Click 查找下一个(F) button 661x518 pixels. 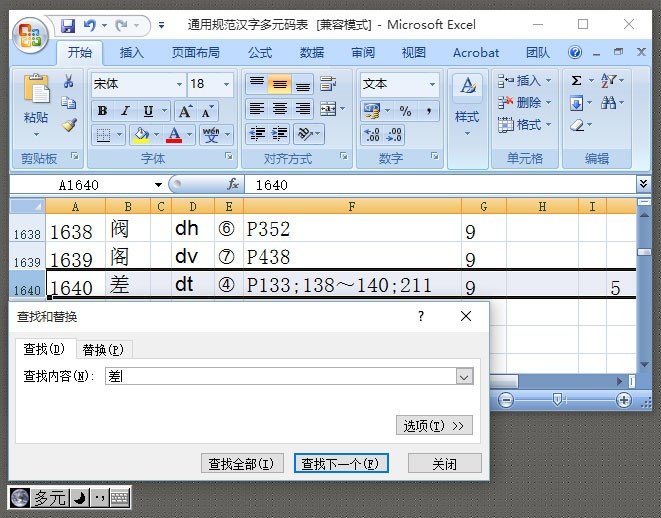coord(341,464)
